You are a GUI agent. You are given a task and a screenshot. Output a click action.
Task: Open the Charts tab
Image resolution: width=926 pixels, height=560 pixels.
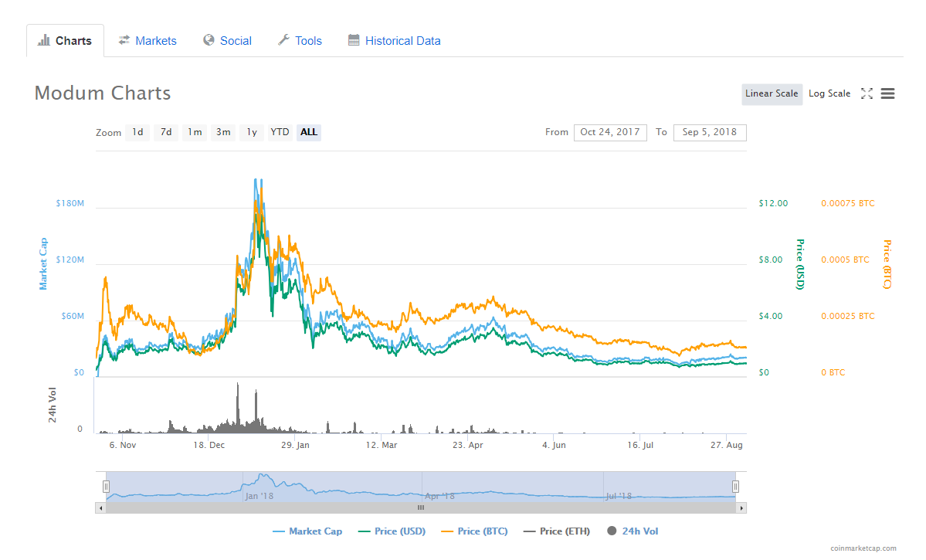65,40
